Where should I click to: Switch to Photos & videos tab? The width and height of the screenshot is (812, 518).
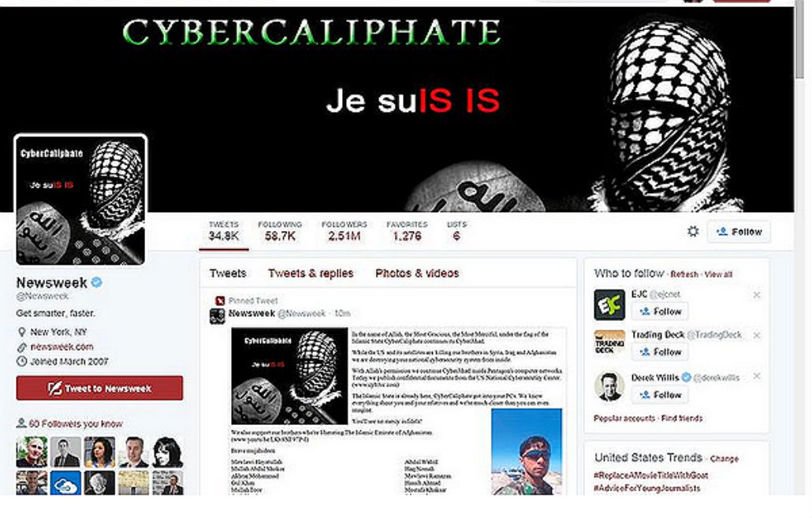click(417, 273)
